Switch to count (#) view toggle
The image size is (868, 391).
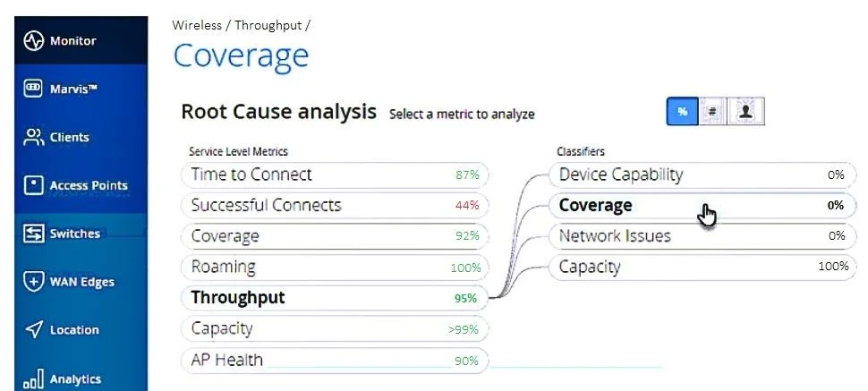coord(712,111)
